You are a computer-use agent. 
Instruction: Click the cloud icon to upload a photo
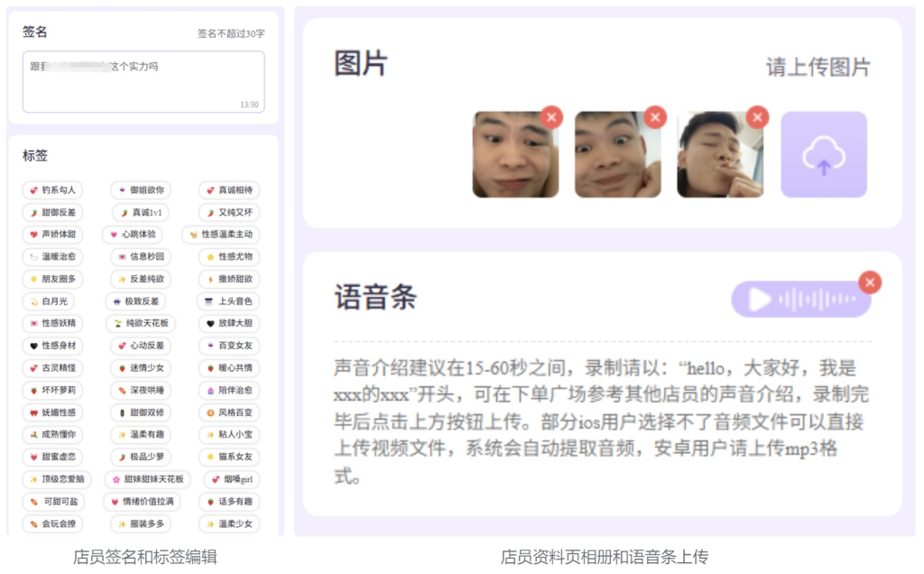coord(822,156)
